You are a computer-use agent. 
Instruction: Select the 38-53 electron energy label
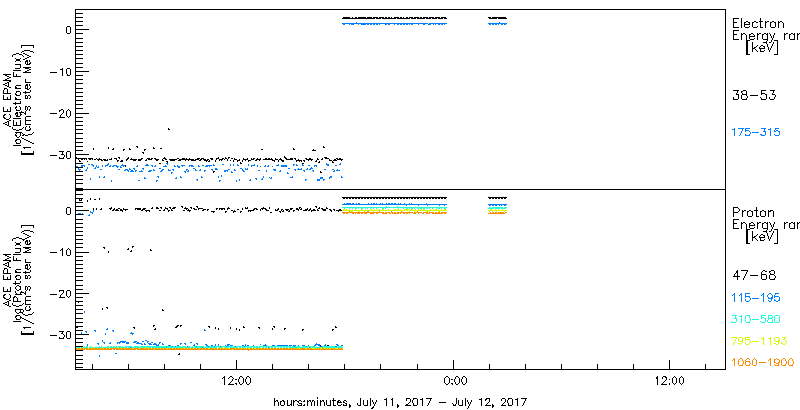click(754, 95)
